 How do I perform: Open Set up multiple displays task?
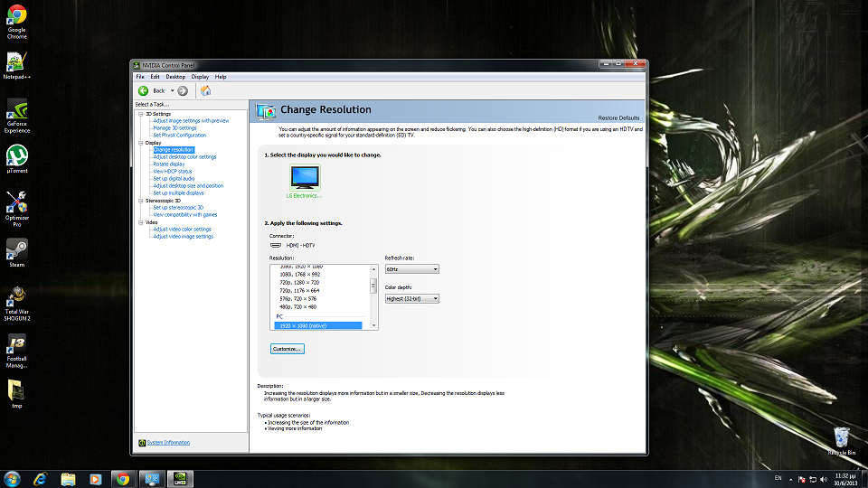click(x=178, y=193)
